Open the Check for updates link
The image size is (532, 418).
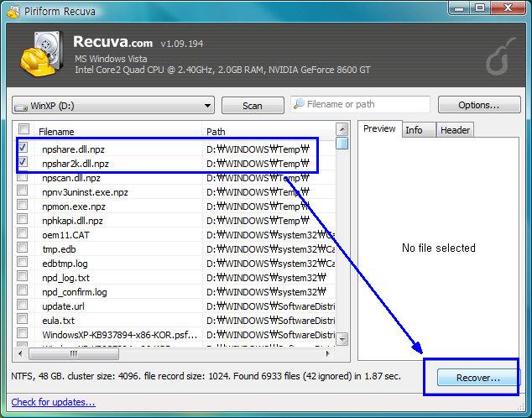click(53, 402)
